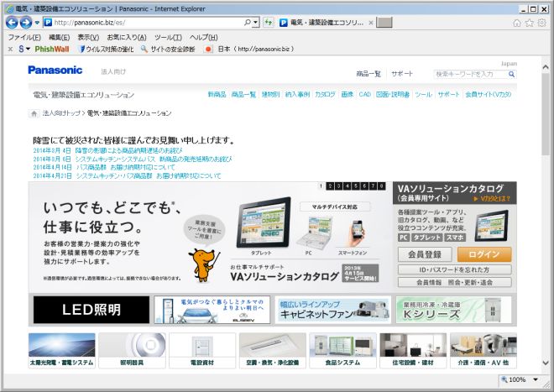Click the PhishWall toolbar label
This screenshot has height=392, width=554.
click(52, 50)
